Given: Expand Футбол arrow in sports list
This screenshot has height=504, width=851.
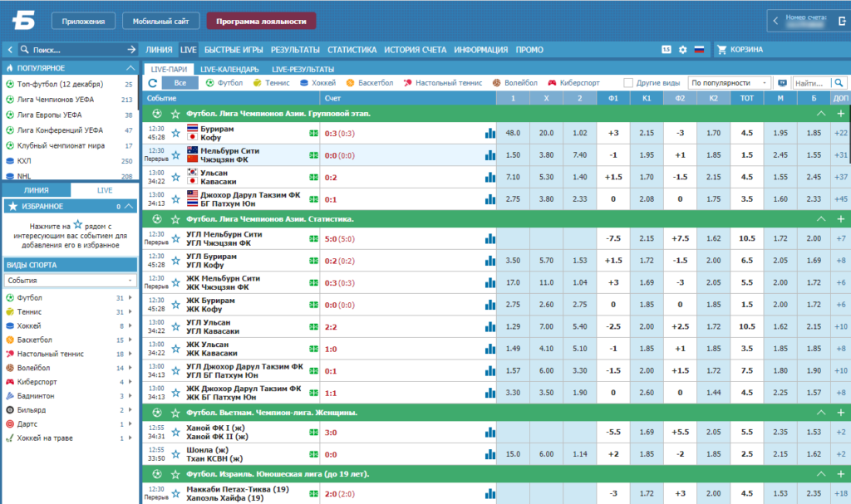Looking at the screenshot, I should click(130, 298).
